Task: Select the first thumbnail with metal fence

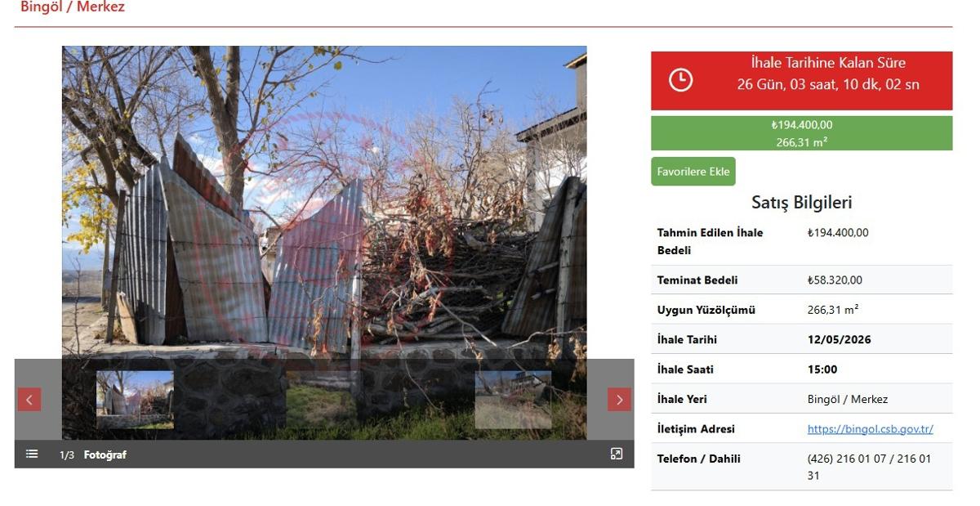Action: (135, 400)
